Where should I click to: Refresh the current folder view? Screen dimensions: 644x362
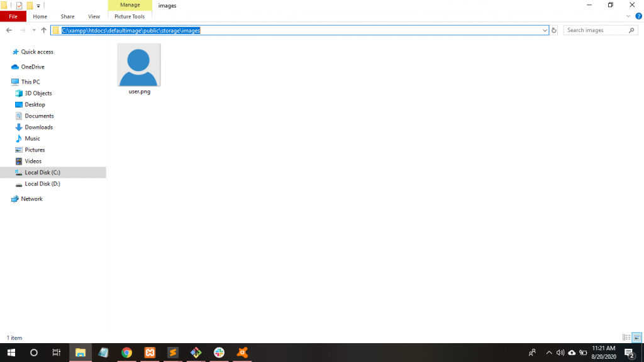click(x=554, y=30)
